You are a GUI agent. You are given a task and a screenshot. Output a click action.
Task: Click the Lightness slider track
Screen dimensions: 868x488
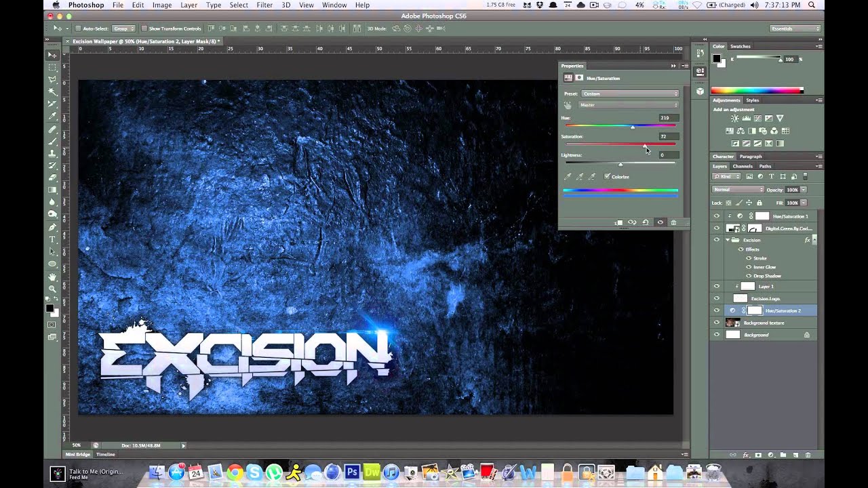620,163
